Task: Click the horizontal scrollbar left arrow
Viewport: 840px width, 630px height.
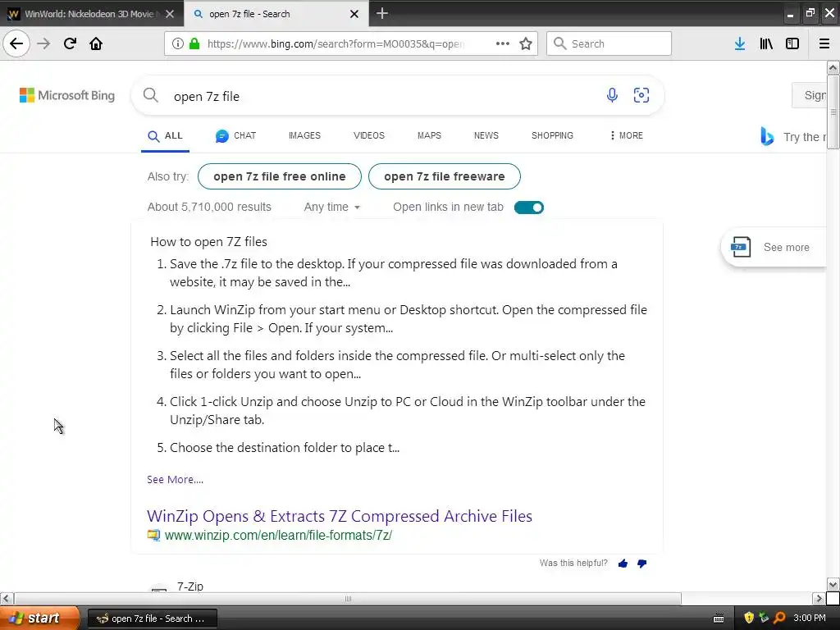Action: tap(7, 598)
